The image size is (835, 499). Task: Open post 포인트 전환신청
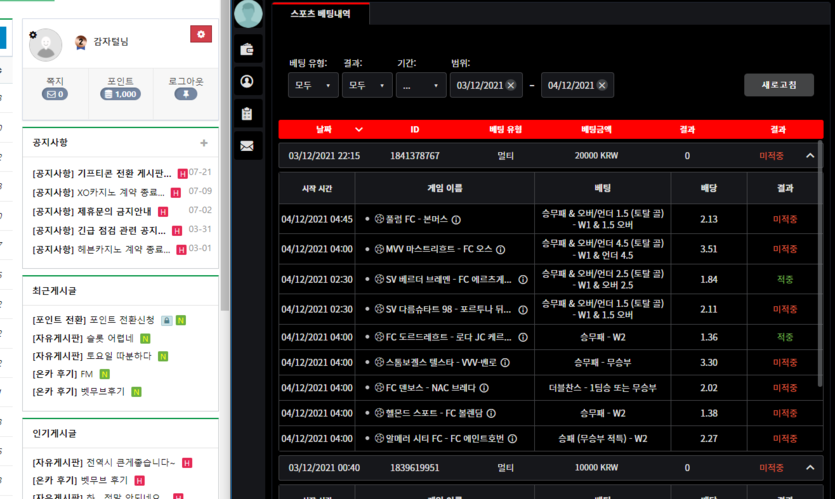(x=94, y=320)
